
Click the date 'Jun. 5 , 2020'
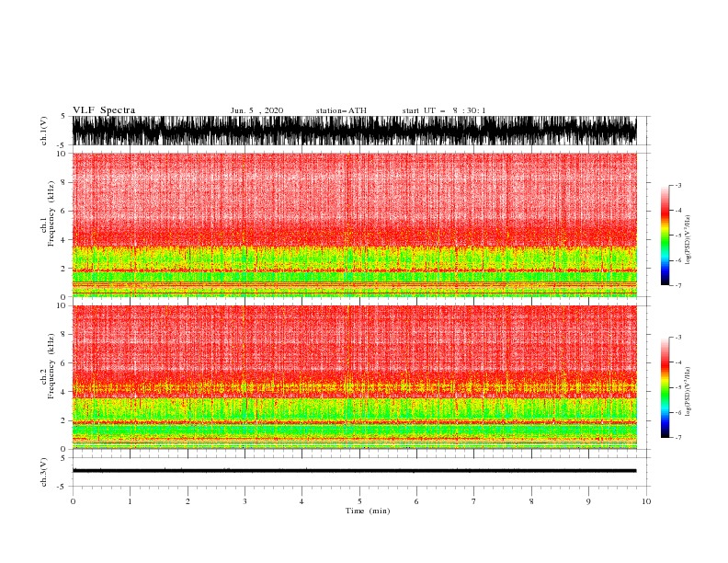click(x=256, y=110)
